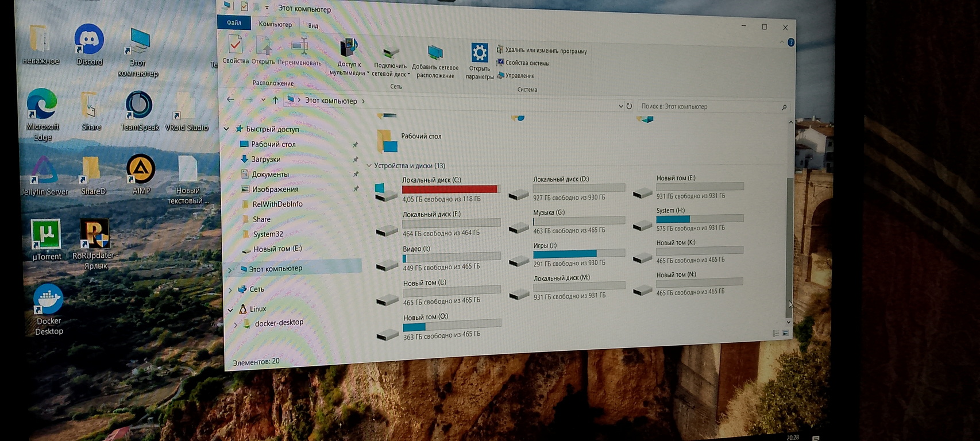Collapse the Быстрый доступ tree section

[227, 129]
